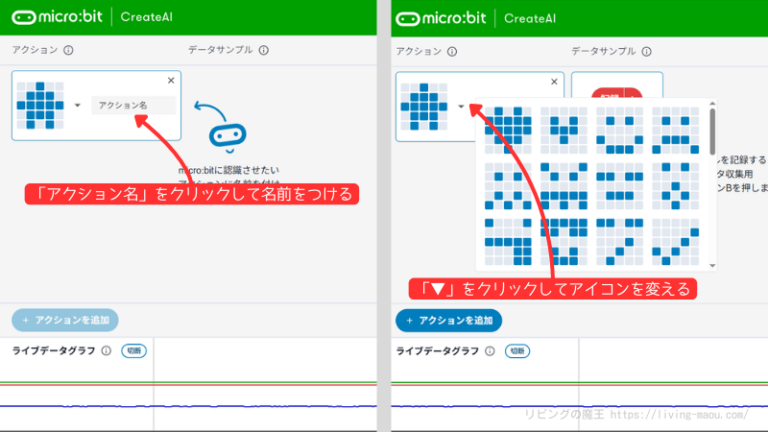
Task: Pick the first icon in the second row
Action: pyautogui.click(x=509, y=185)
